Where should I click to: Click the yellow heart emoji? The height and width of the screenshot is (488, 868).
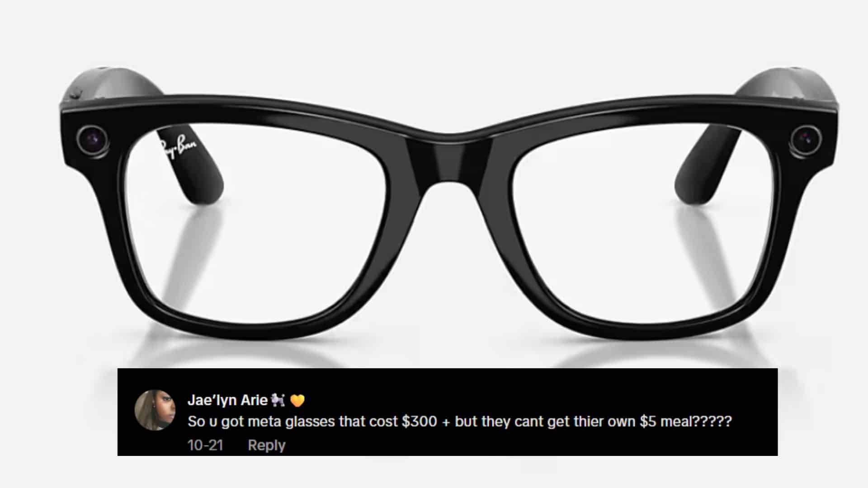click(x=297, y=400)
